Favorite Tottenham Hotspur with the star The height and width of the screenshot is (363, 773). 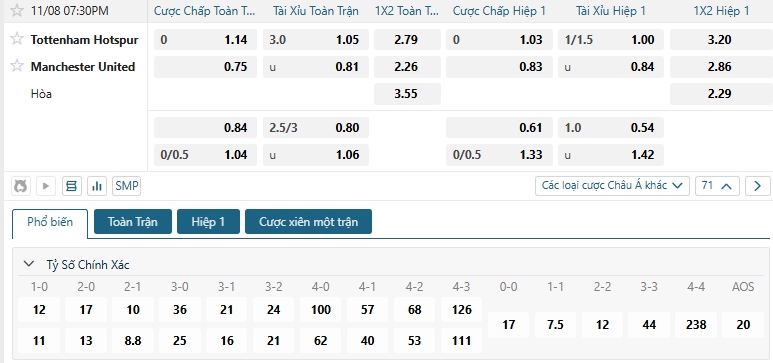pyautogui.click(x=17, y=38)
